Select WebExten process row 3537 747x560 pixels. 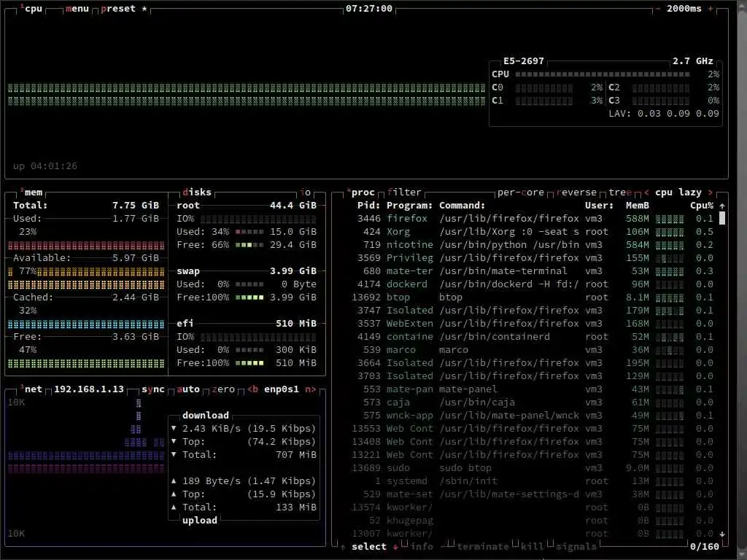(525, 323)
